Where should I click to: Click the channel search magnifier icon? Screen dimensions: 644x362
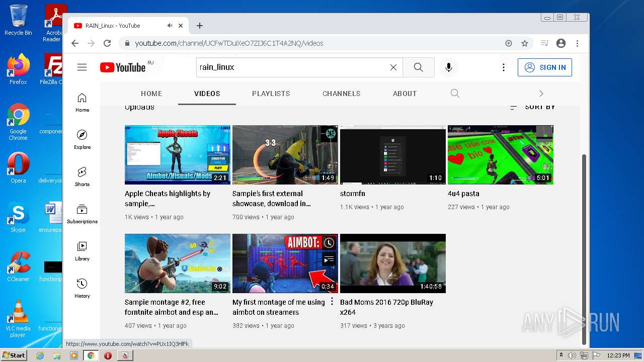455,94
